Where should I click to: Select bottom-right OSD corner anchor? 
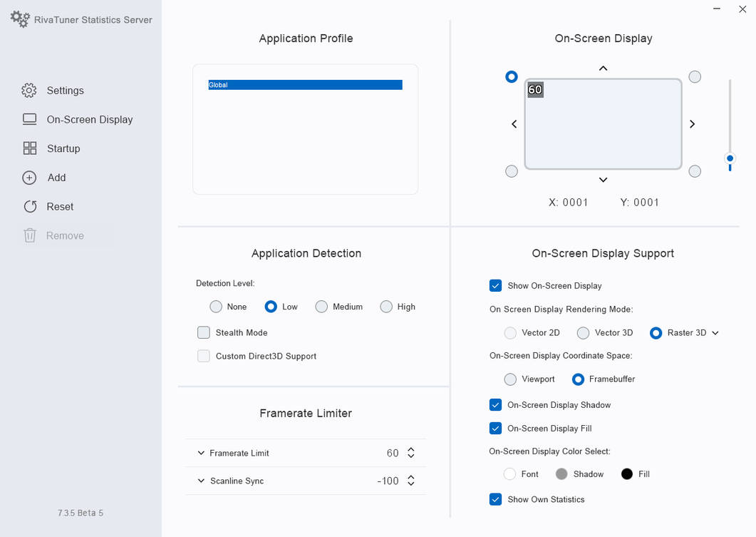695,170
